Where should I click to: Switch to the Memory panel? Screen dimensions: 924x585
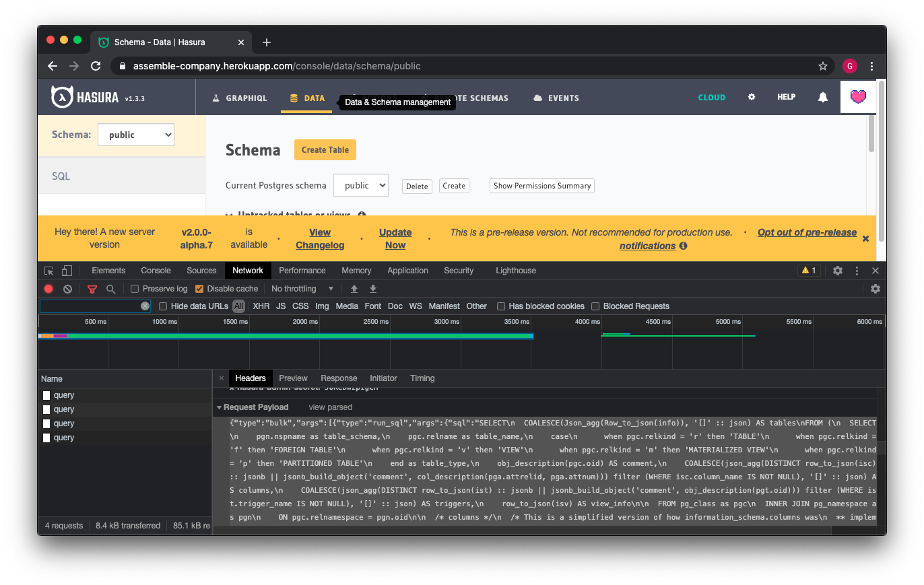pyautogui.click(x=356, y=271)
